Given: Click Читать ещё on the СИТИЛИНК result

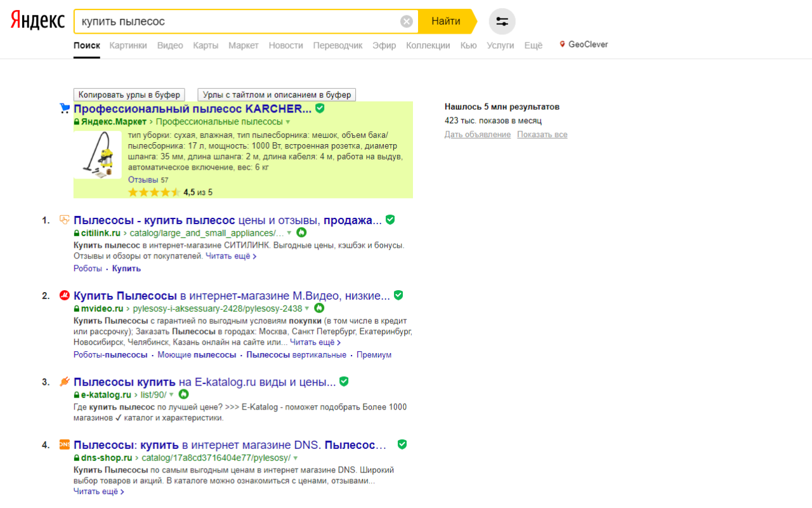Looking at the screenshot, I should pyautogui.click(x=229, y=255).
